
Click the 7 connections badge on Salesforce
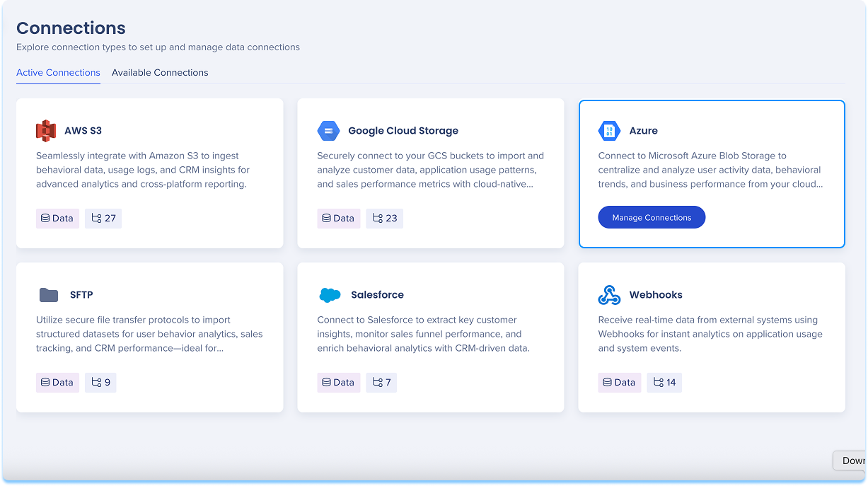(381, 383)
